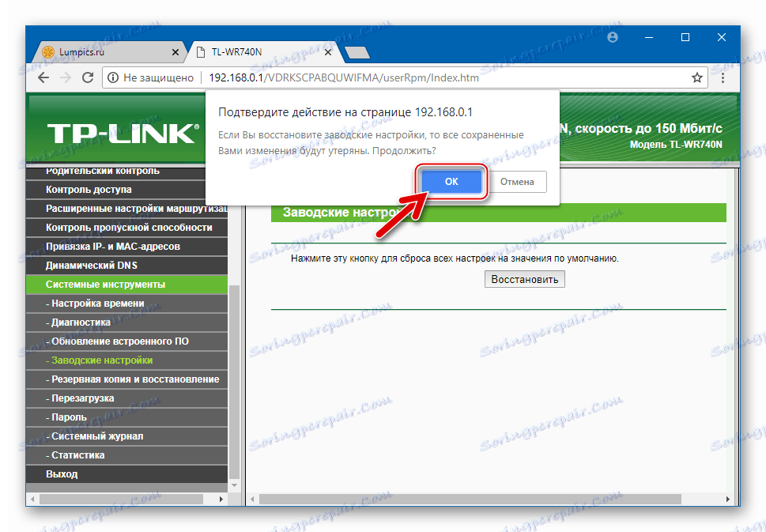This screenshot has height=532, width=766.
Task: Click the dialog title 'Подтвердите действие на странице'
Action: coord(345,112)
